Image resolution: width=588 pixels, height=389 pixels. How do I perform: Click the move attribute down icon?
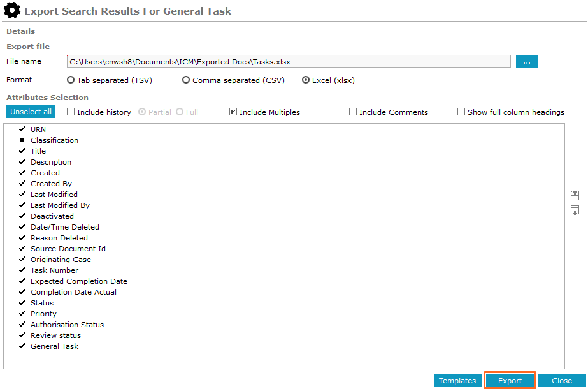pos(575,210)
